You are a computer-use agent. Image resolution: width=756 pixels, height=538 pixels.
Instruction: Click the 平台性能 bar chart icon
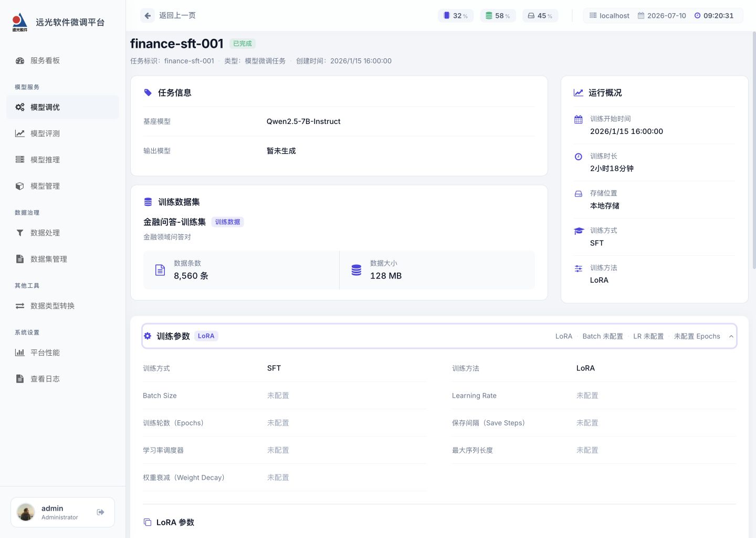click(x=20, y=353)
